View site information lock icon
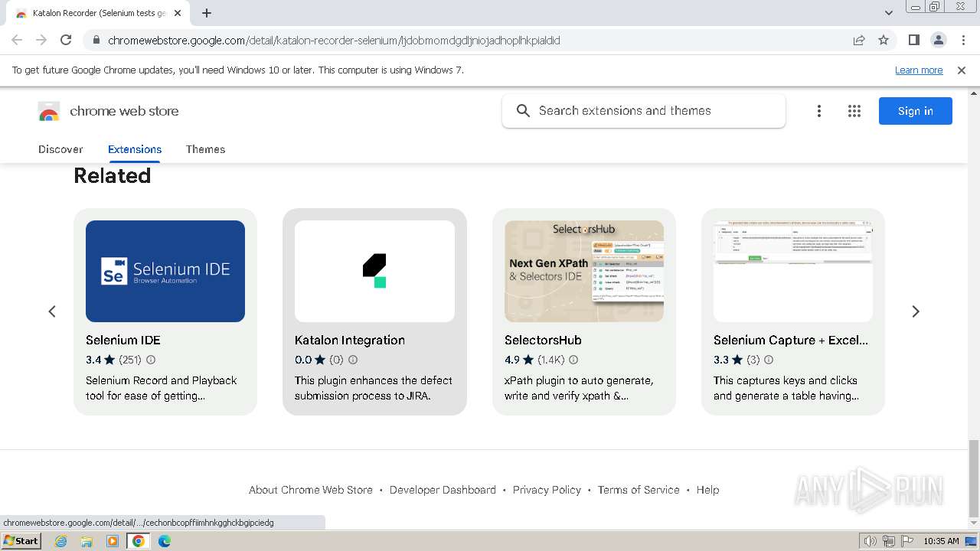 (96, 41)
